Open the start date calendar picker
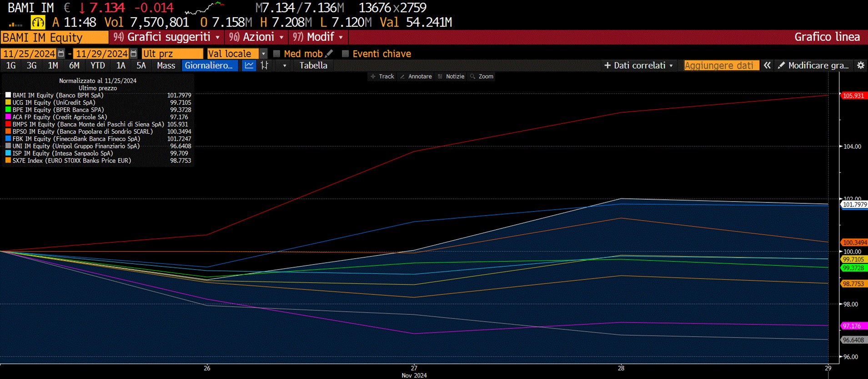868x379 pixels. (x=61, y=54)
